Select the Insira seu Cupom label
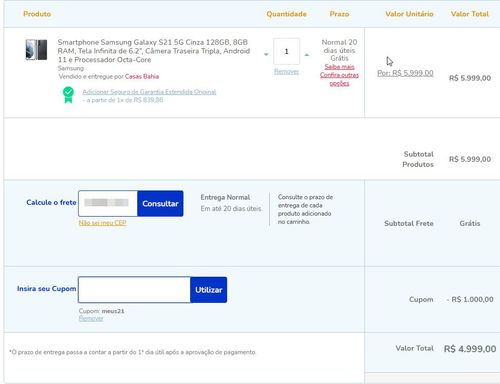 (x=47, y=289)
